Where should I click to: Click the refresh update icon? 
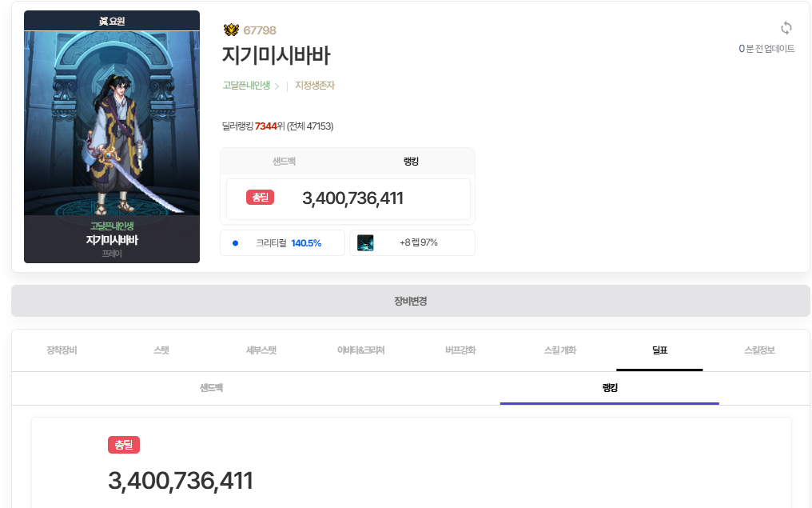(786, 29)
